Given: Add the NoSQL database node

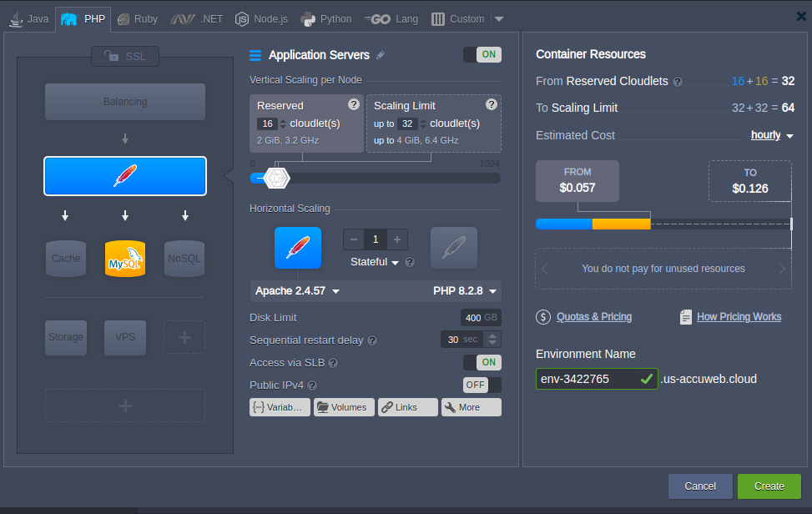Looking at the screenshot, I should coord(184,259).
